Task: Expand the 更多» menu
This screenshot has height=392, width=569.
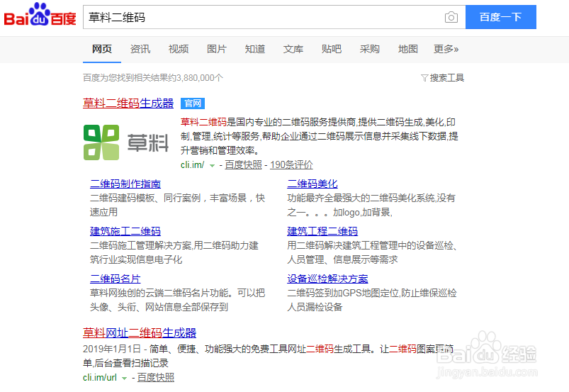Action: point(446,49)
